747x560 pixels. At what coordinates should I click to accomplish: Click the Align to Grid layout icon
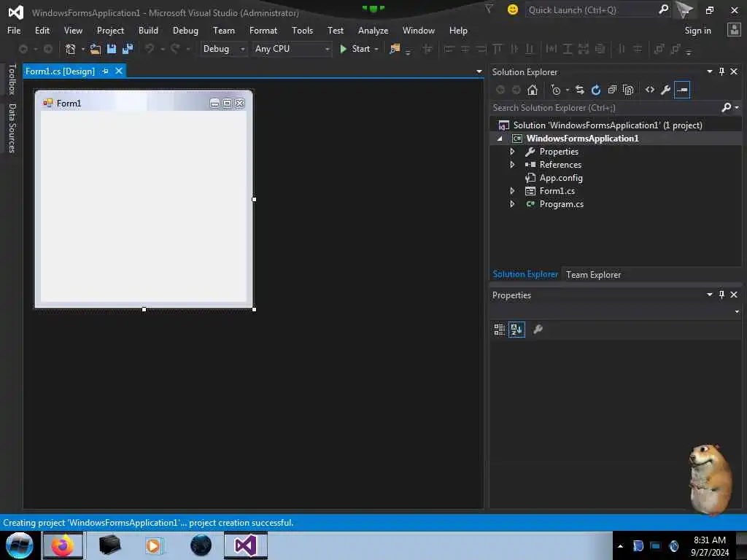tap(427, 49)
